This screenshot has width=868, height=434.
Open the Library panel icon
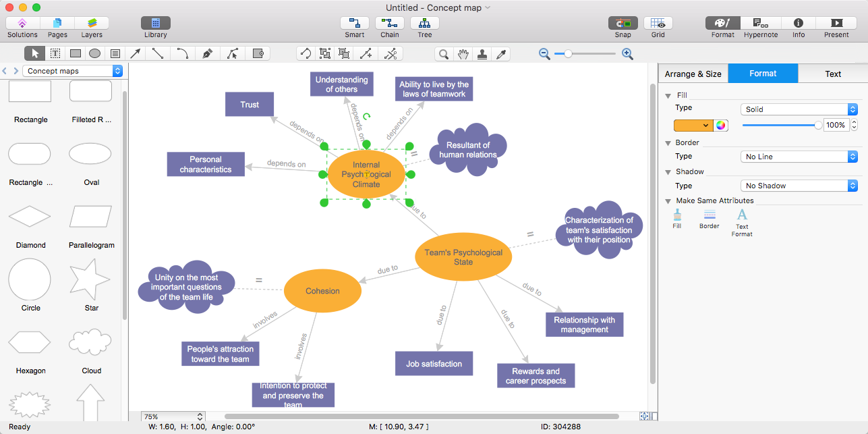[156, 23]
